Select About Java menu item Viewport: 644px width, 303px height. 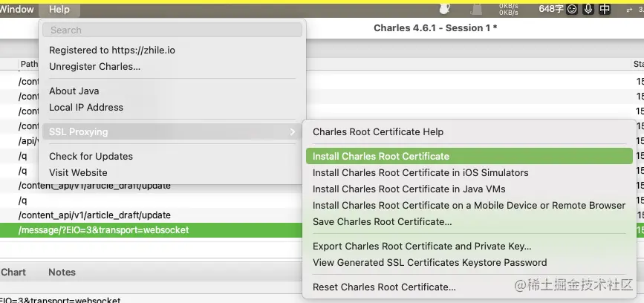pyautogui.click(x=74, y=91)
